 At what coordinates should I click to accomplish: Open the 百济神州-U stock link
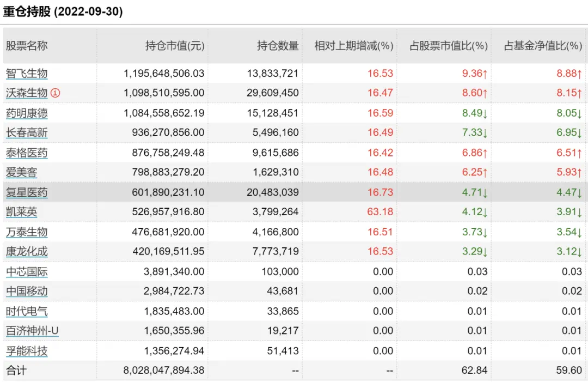coord(32,331)
